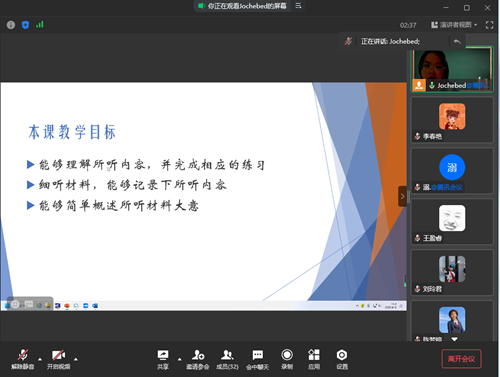
Task: Click the blue security shield icon
Action: coord(25,25)
